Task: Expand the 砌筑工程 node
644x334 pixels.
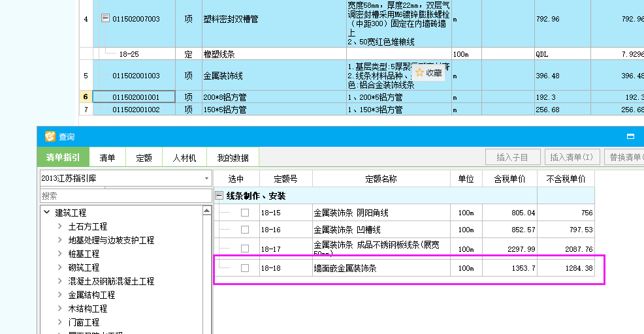Action: tap(60, 267)
